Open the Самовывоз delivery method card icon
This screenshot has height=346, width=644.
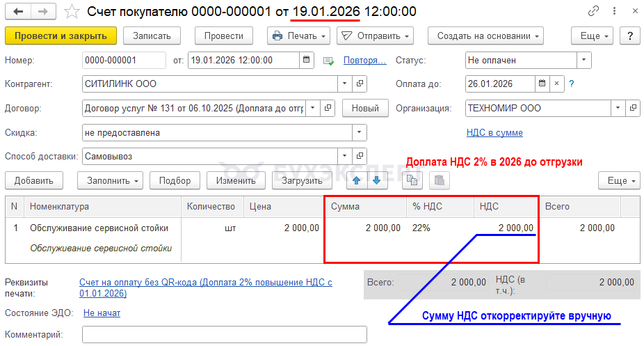pyautogui.click(x=360, y=156)
